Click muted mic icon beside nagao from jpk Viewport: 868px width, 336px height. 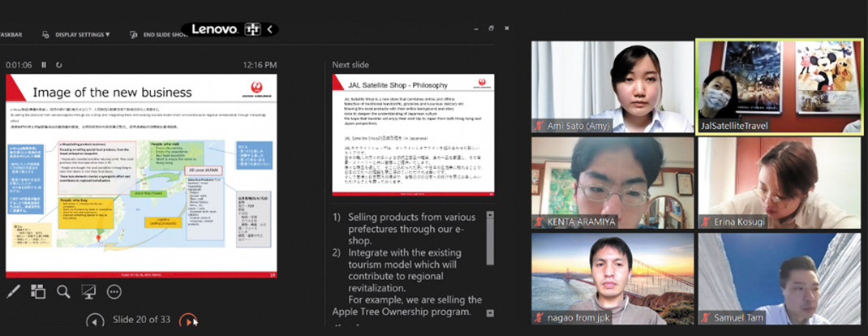point(538,317)
